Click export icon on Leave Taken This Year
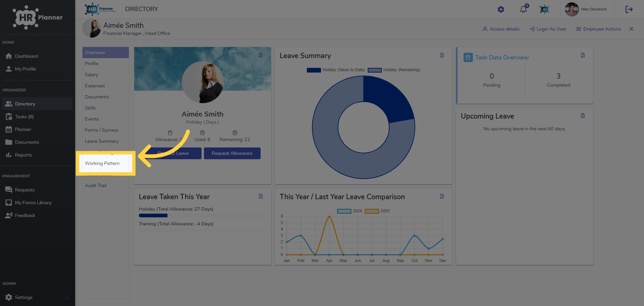644x306 pixels. tap(261, 196)
